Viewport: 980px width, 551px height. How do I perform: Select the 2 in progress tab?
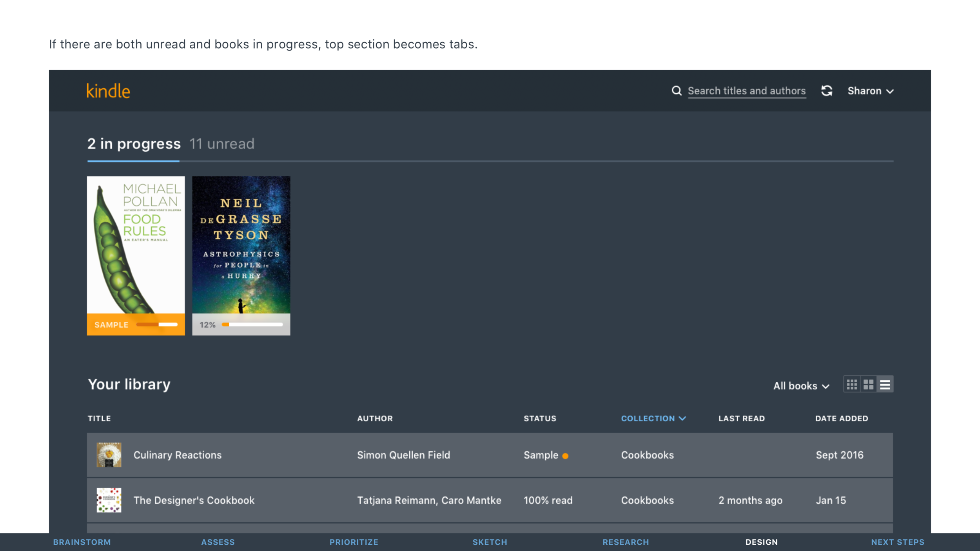[134, 144]
